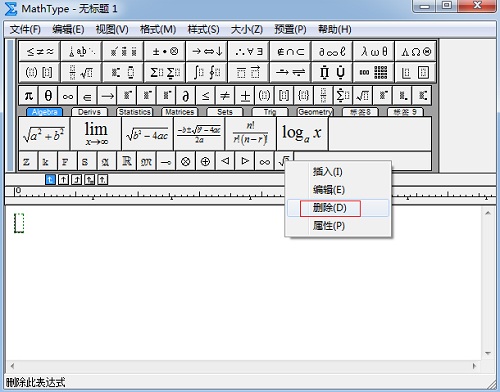Choose 编辑(E) in the context menu
Screen dimensions: 500x392
coord(338,190)
